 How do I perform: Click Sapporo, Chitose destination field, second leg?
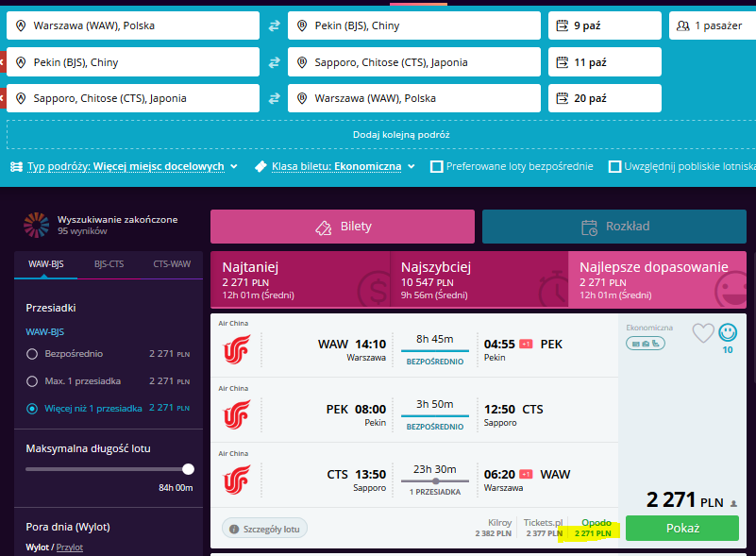tap(414, 62)
